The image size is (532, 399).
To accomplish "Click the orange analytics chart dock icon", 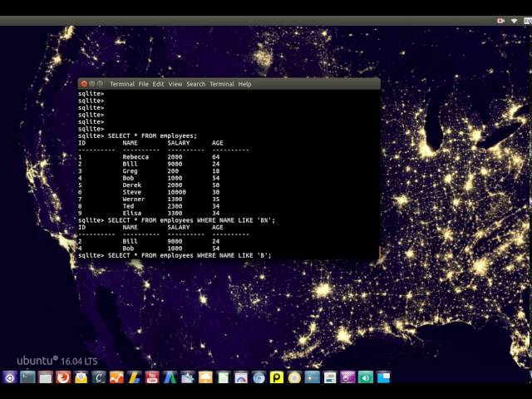I will pyautogui.click(x=116, y=377).
